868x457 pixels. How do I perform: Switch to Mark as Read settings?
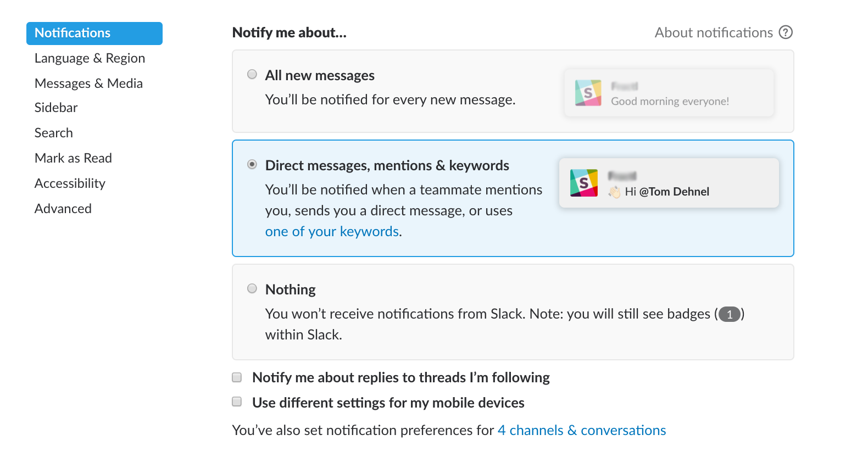73,158
